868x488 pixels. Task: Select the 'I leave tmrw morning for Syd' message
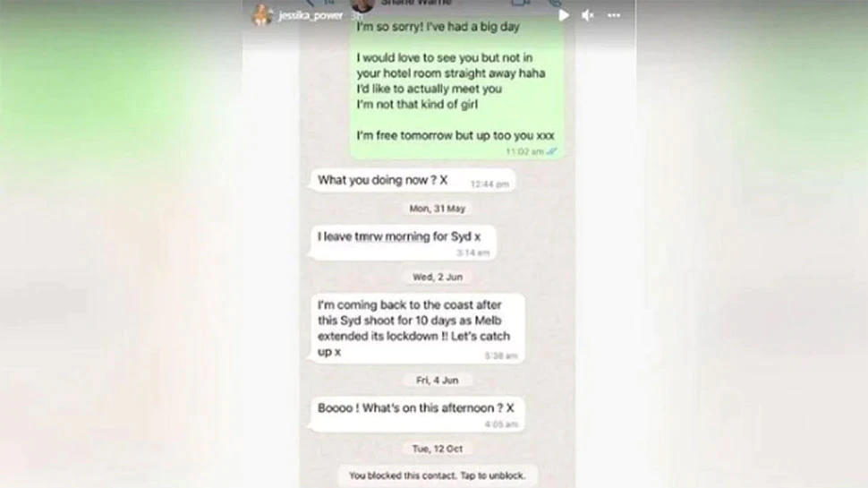403,242
